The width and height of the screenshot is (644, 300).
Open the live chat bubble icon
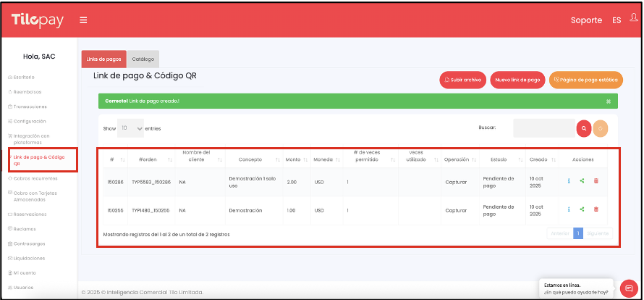pyautogui.click(x=629, y=288)
